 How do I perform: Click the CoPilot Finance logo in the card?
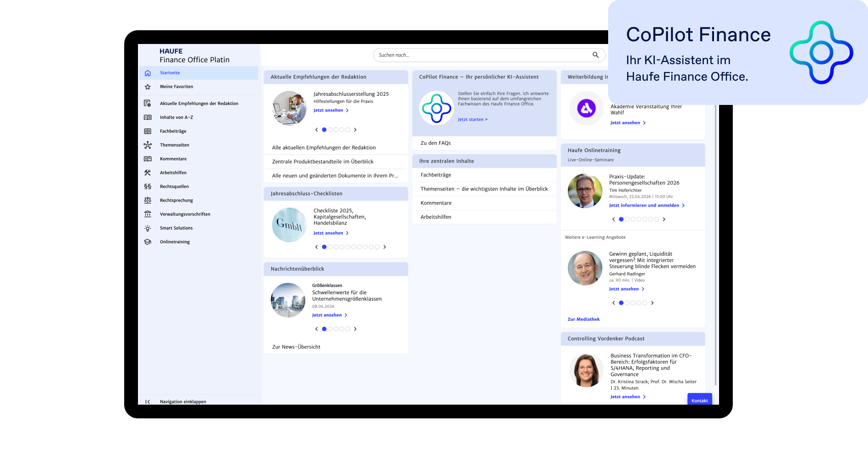pos(436,108)
